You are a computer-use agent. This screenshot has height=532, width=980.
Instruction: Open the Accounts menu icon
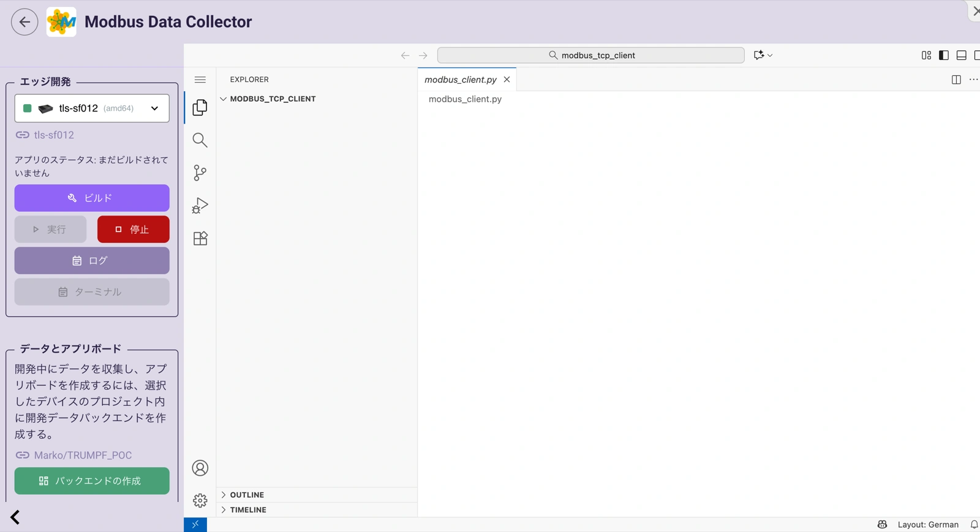200,468
